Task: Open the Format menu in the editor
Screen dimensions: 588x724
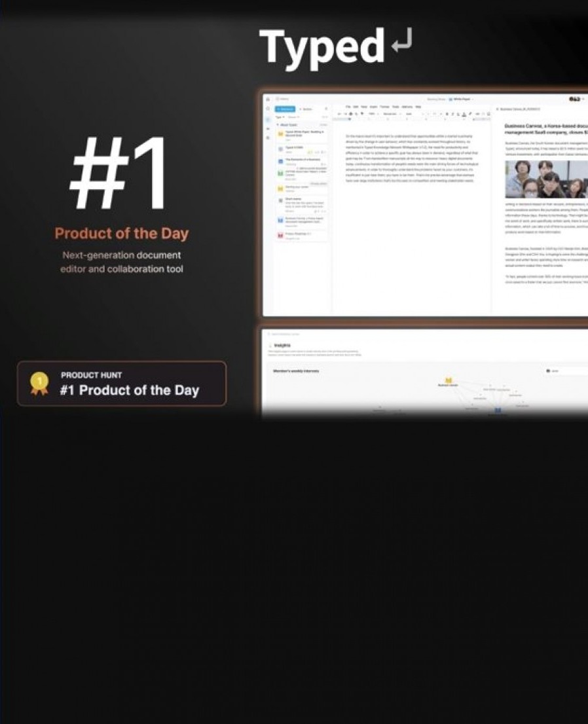Action: pos(384,107)
